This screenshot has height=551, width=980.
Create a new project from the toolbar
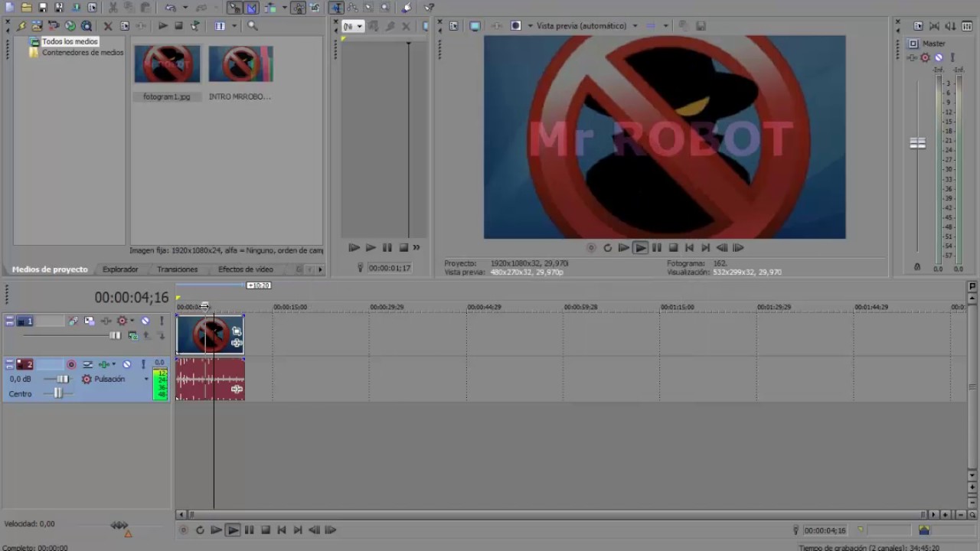click(8, 8)
